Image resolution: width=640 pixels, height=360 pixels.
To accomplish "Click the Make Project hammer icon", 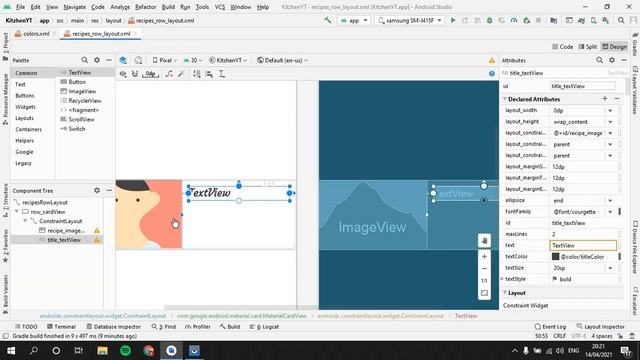I will pyautogui.click(x=327, y=20).
